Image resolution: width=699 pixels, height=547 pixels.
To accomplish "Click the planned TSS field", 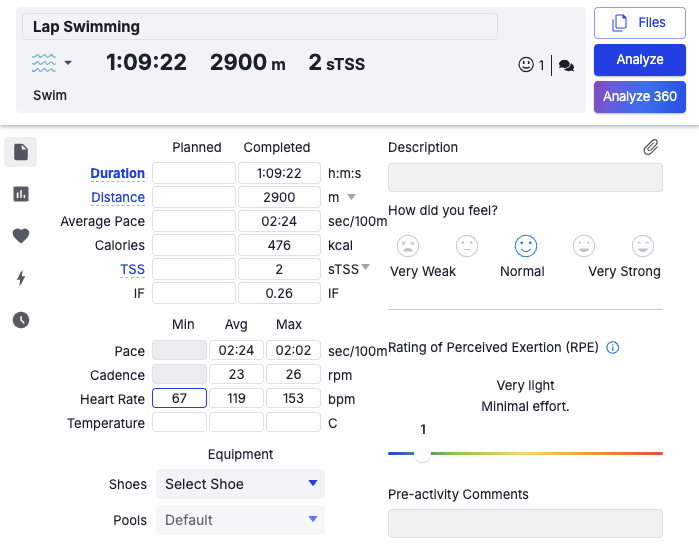I will point(194,269).
